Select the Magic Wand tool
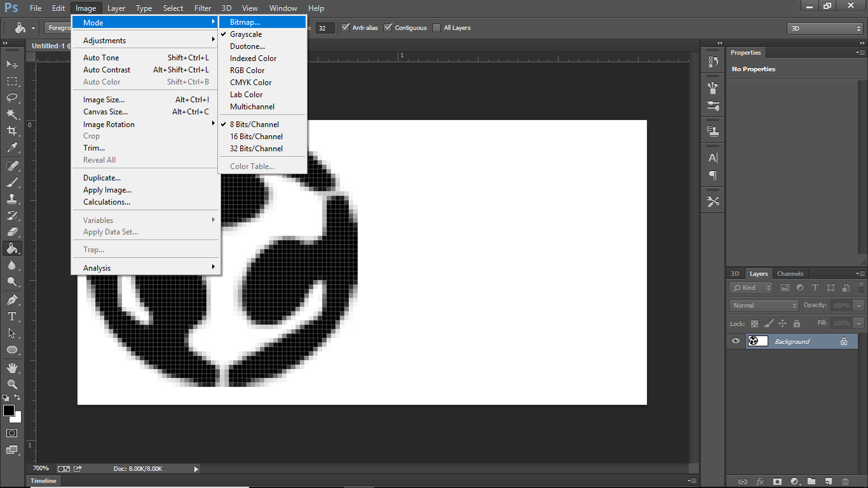The width and height of the screenshot is (868, 488). click(x=12, y=114)
